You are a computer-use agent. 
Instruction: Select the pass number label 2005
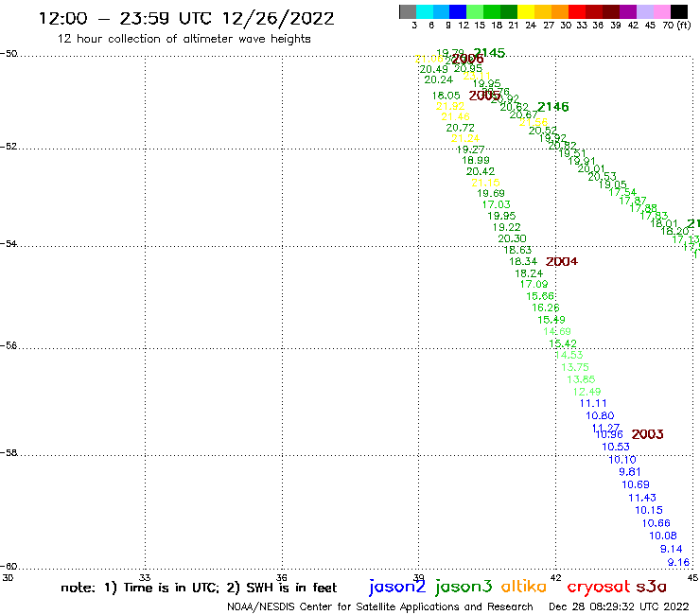tap(484, 96)
